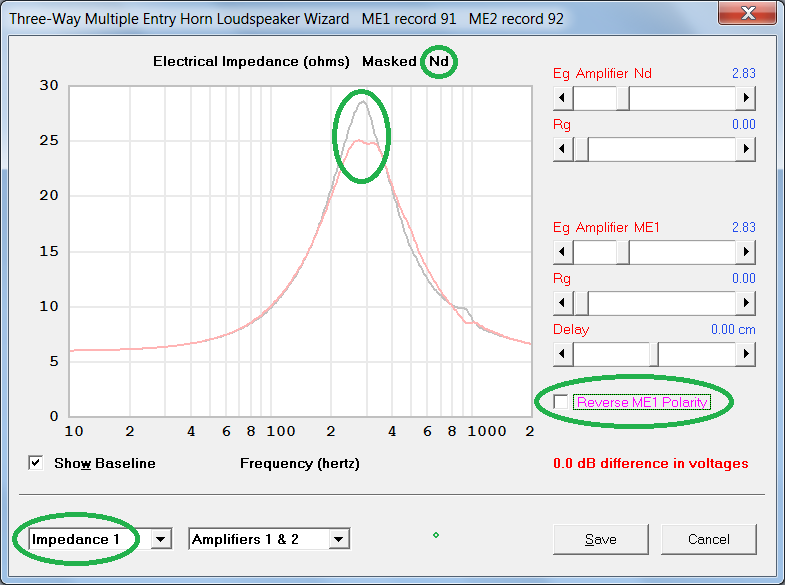Screen dimensions: 785x585
Task: Click the Eg Amplifier Nd slider thumb
Action: (623, 98)
